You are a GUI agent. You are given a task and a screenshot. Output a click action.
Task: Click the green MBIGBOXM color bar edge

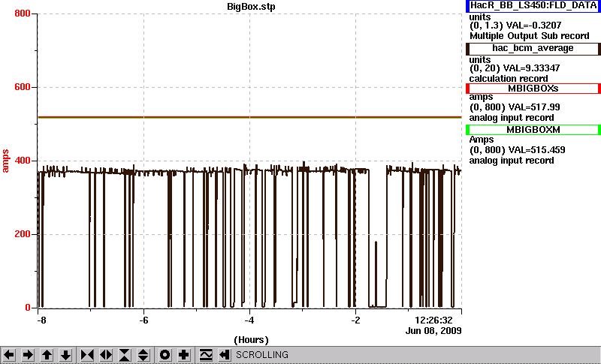(x=468, y=130)
